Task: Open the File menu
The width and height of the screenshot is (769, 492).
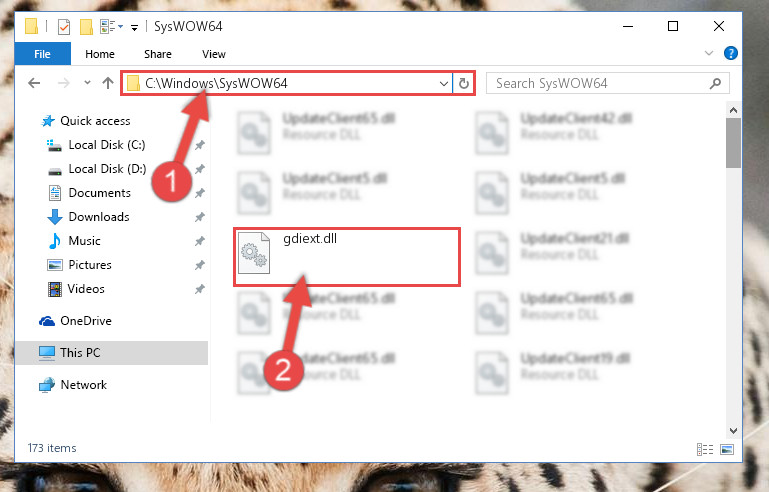Action: coord(42,54)
